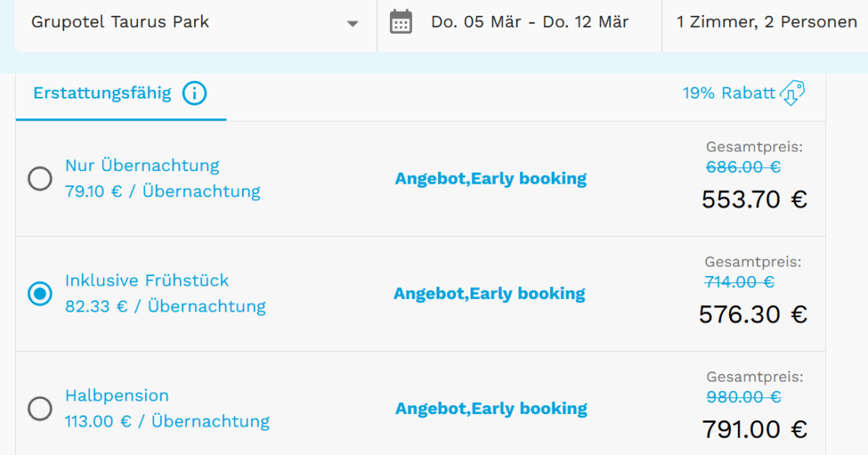Click Angebot,Early booking for Inklusive Frühstück
Image resolution: width=868 pixels, height=455 pixels.
click(489, 294)
